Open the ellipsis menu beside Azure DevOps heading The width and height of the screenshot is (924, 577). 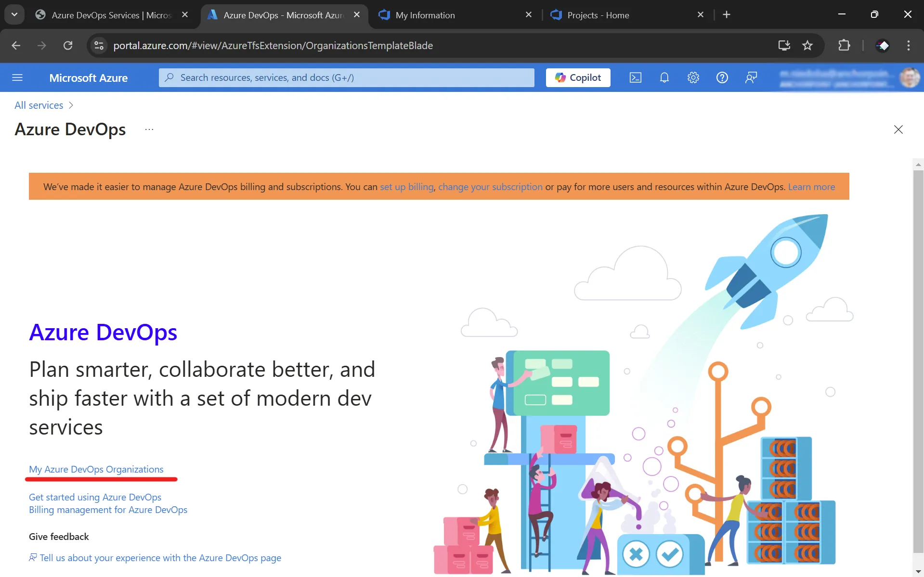click(149, 129)
